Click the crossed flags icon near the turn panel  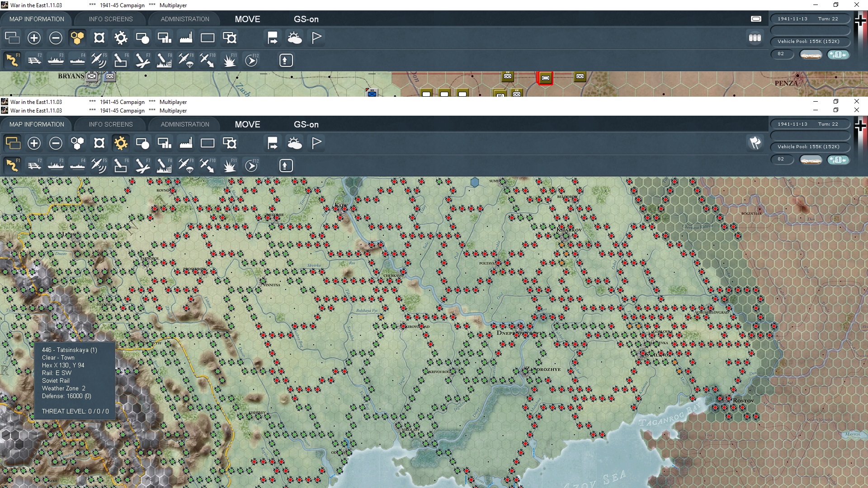click(x=755, y=143)
